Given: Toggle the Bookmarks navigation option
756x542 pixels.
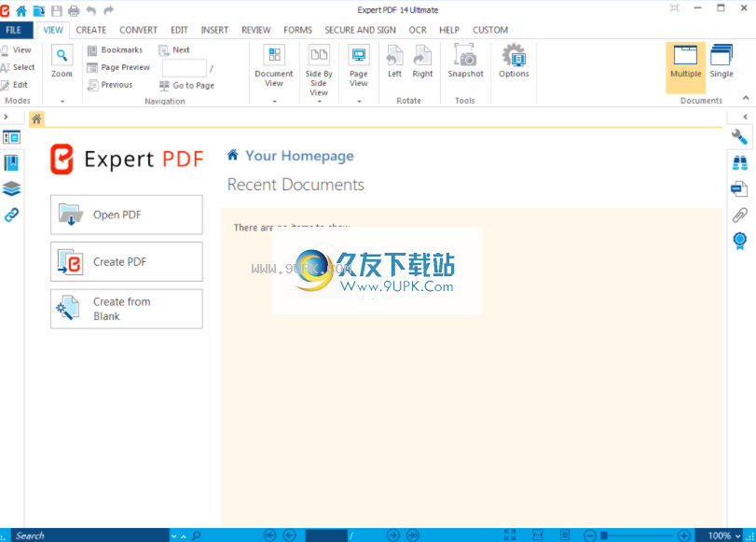Looking at the screenshot, I should point(115,49).
